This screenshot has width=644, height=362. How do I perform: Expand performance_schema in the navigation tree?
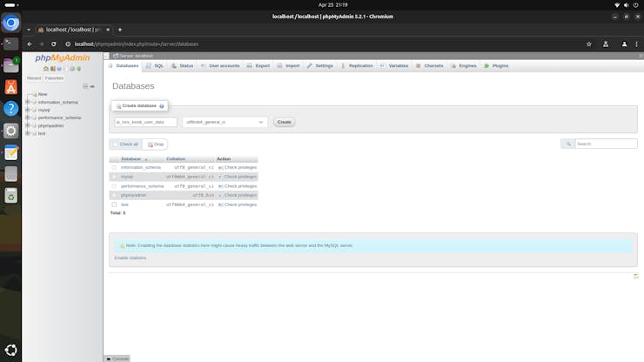pyautogui.click(x=28, y=117)
